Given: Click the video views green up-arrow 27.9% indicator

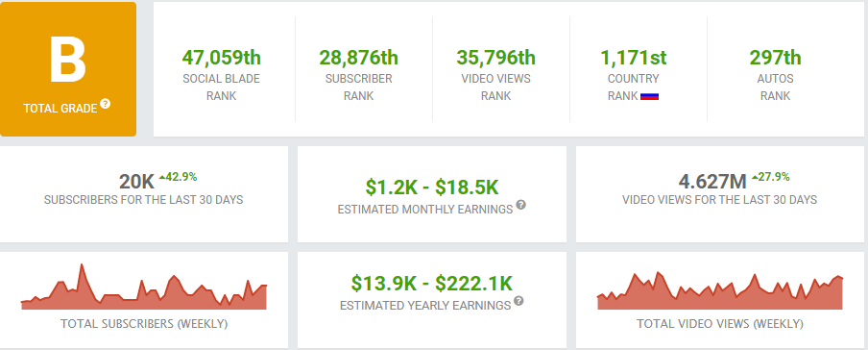Looking at the screenshot, I should pos(771,178).
